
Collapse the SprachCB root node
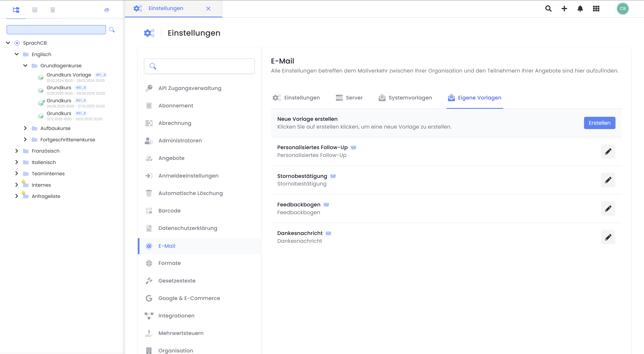pos(8,43)
